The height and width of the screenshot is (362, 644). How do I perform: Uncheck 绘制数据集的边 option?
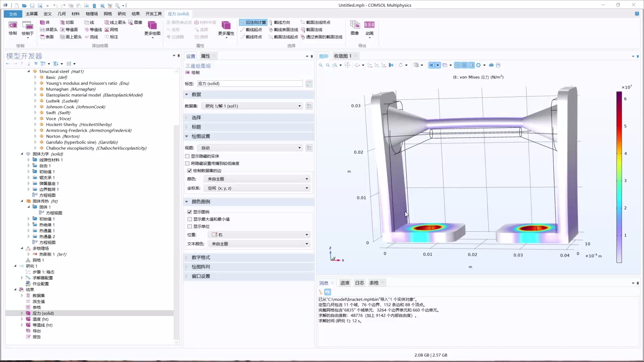pos(189,171)
